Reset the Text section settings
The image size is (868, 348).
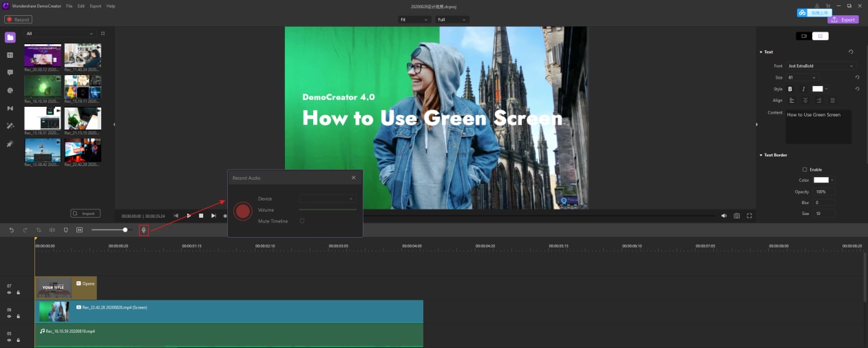point(851,52)
